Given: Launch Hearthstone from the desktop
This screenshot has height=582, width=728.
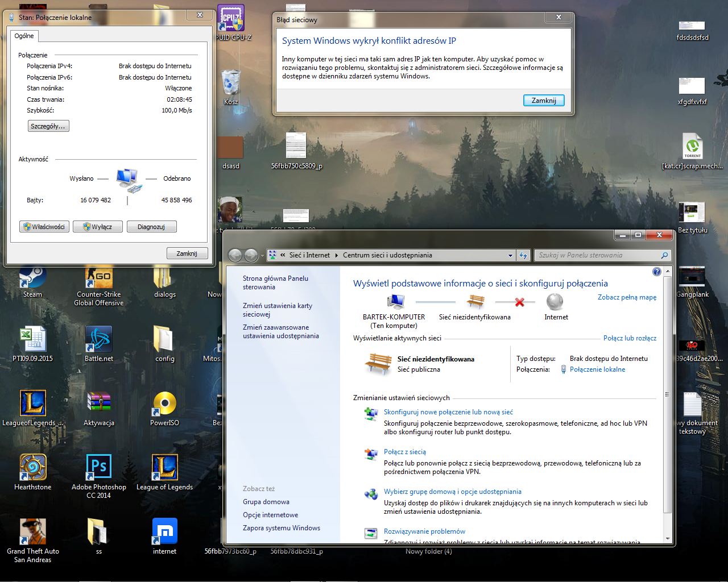Looking at the screenshot, I should pos(33,468).
